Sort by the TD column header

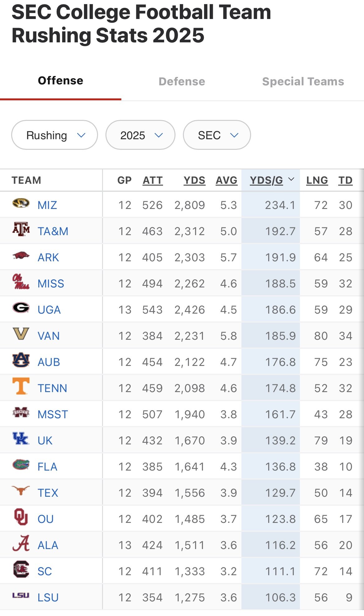(345, 180)
